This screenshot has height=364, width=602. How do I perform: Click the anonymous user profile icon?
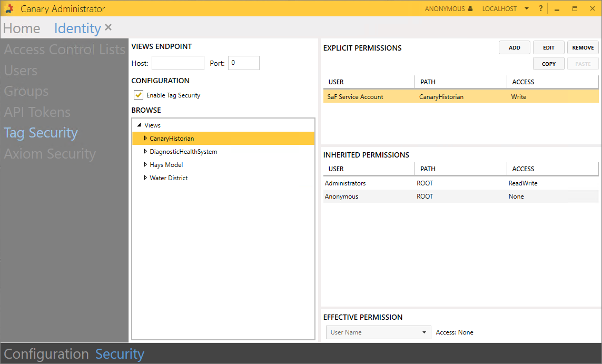(x=470, y=8)
